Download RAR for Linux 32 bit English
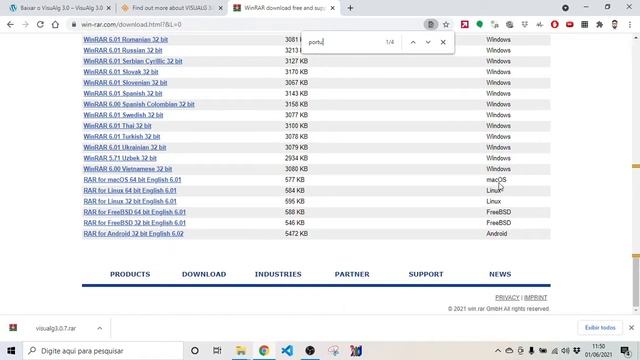The width and height of the screenshot is (640, 360). [x=130, y=201]
